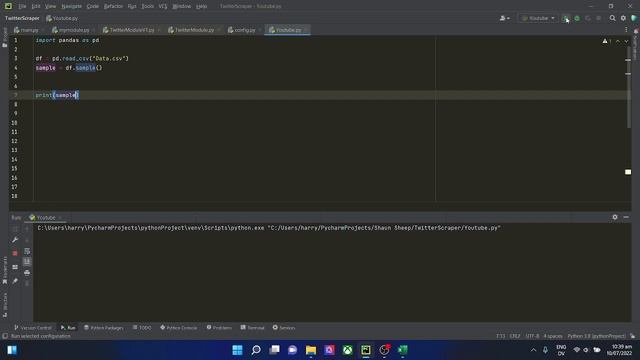The height and width of the screenshot is (360, 640).
Task: Open the user account icon menu
Action: tap(504, 18)
